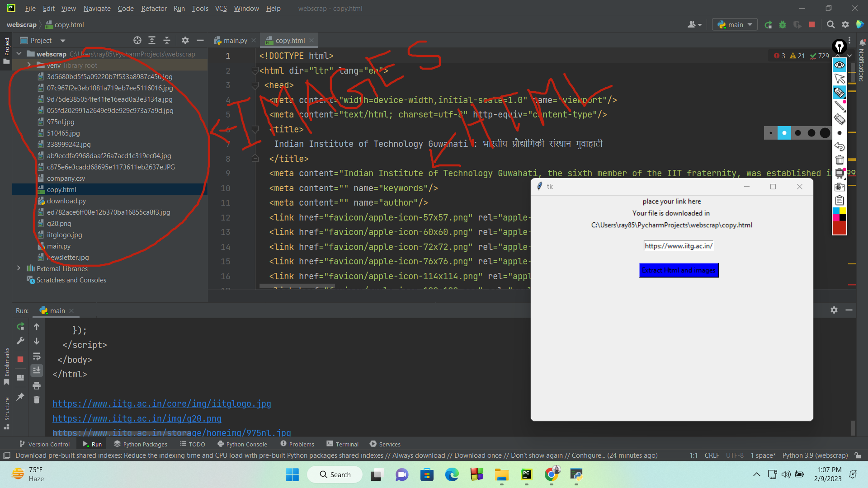
Task: Clear all annotations using the trash icon
Action: 840,160
